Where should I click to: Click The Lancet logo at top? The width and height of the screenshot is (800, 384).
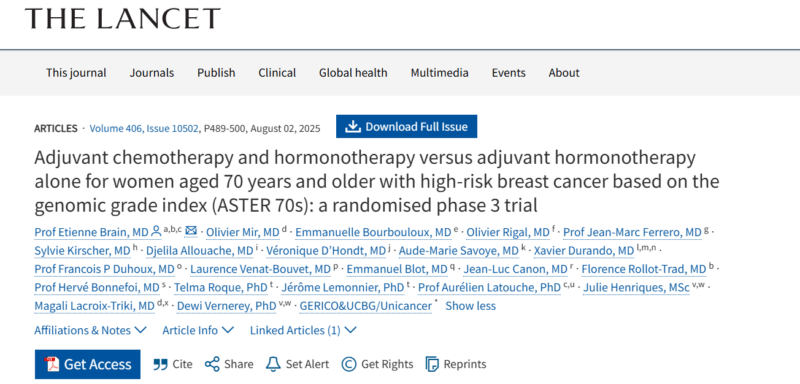coord(122,18)
